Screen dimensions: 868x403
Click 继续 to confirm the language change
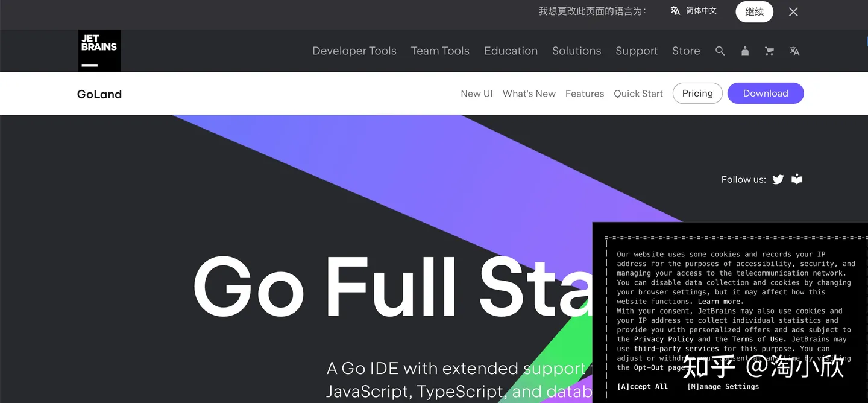pyautogui.click(x=754, y=11)
